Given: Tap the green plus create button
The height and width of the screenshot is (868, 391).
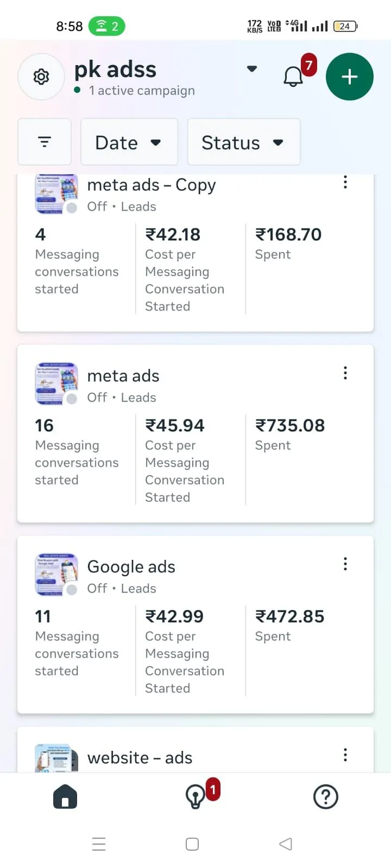Looking at the screenshot, I should 349,76.
